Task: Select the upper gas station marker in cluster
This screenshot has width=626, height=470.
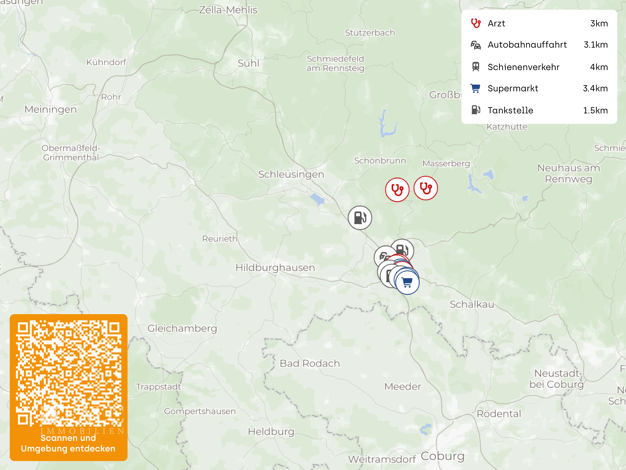Action: point(404,248)
